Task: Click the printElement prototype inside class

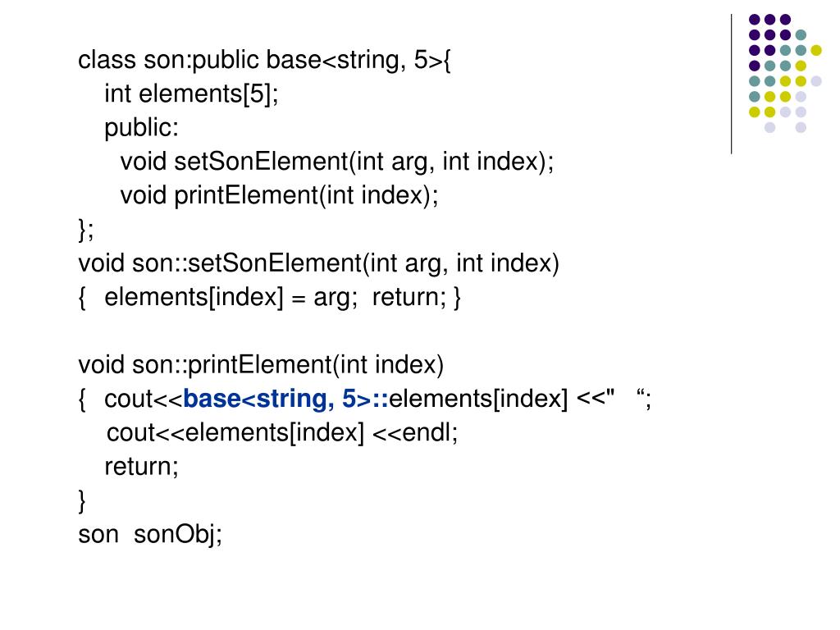Action: click(x=279, y=195)
